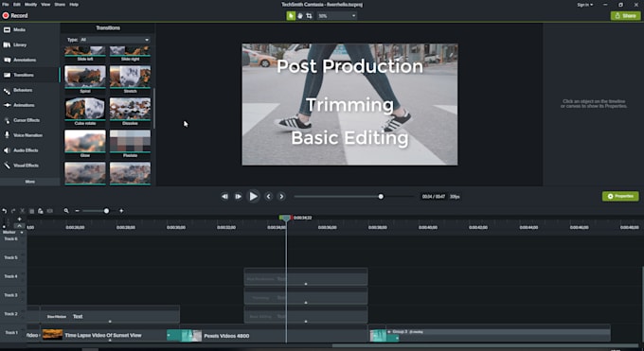Open the File menu
The image size is (644, 351).
6,5
